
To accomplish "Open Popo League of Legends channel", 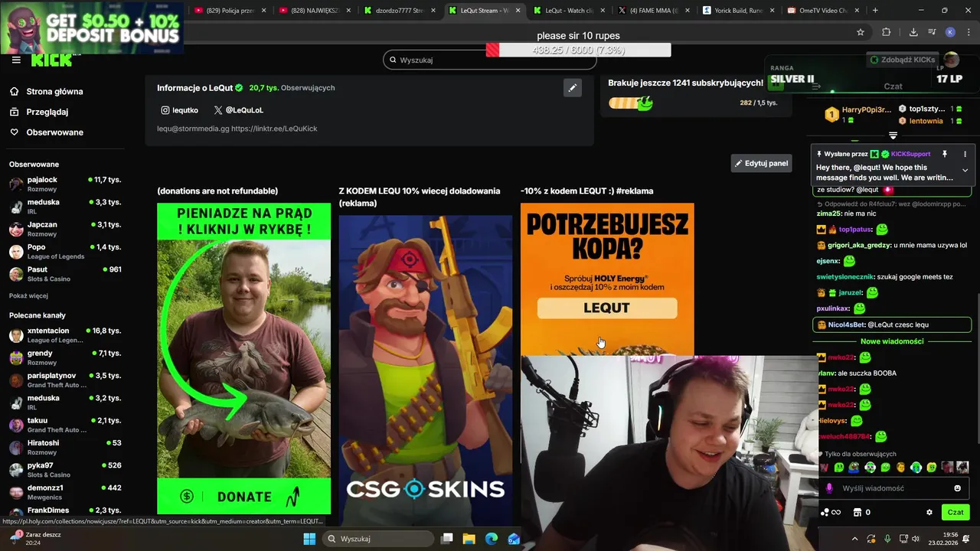I will [65, 251].
